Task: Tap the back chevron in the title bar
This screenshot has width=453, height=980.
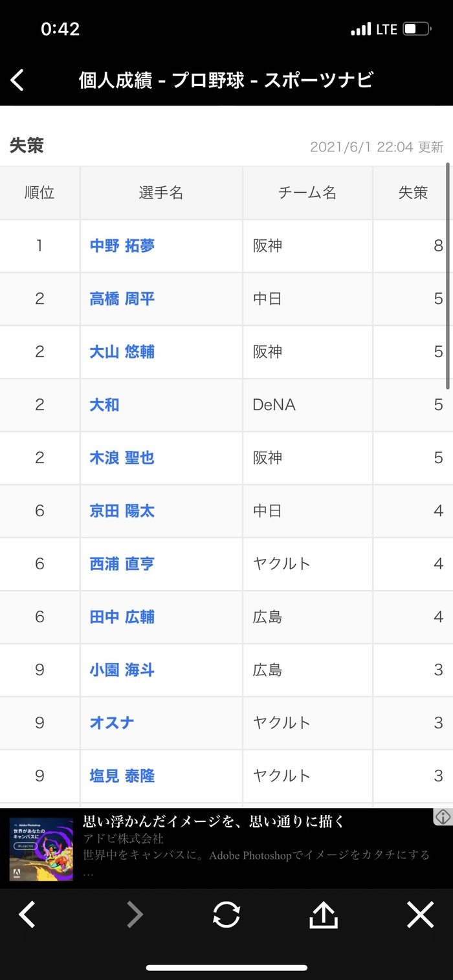Action: coord(17,80)
